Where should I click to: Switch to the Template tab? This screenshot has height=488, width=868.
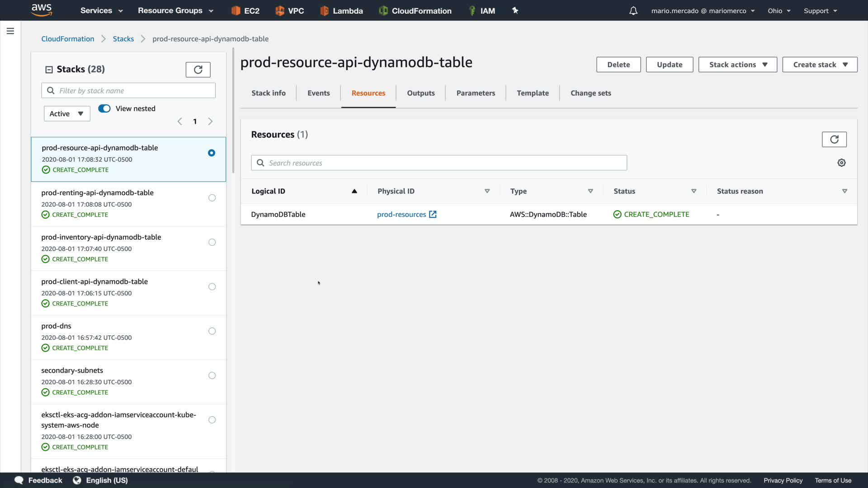(x=532, y=93)
